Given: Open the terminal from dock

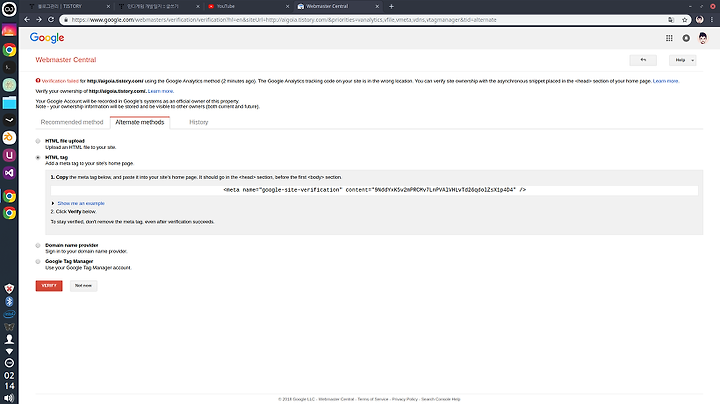Looking at the screenshot, I should 9,67.
